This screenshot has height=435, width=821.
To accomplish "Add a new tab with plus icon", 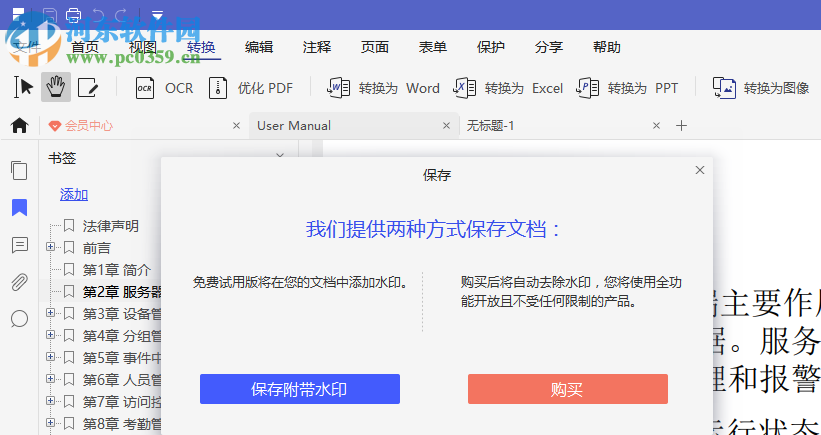I will [681, 126].
